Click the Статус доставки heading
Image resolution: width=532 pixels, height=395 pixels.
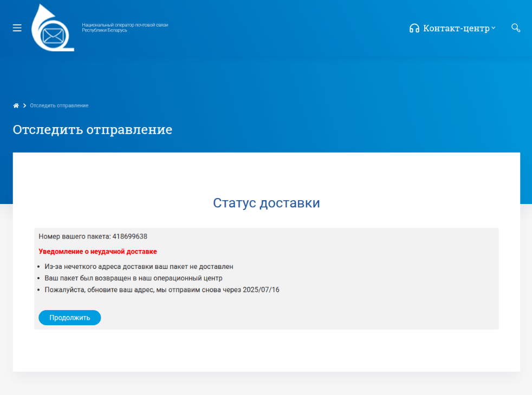[267, 203]
